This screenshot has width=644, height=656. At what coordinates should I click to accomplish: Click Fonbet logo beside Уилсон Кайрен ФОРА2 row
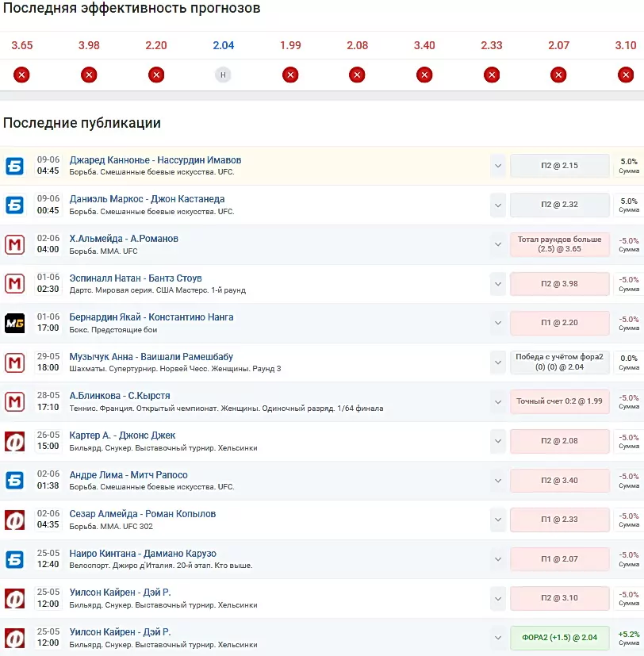click(14, 638)
